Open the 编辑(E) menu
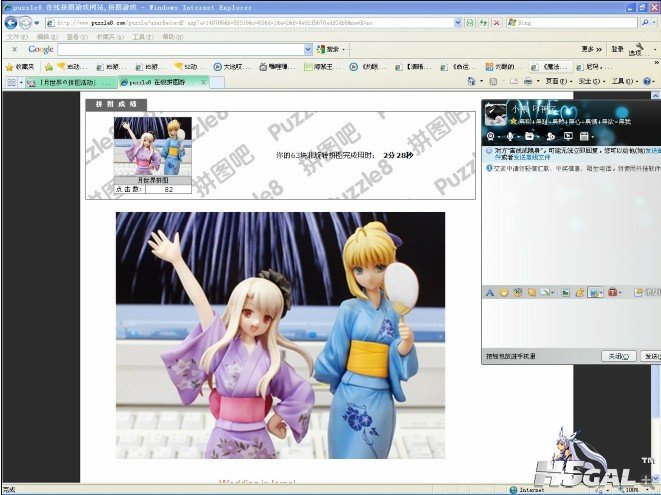This screenshot has height=495, width=661. (47, 37)
